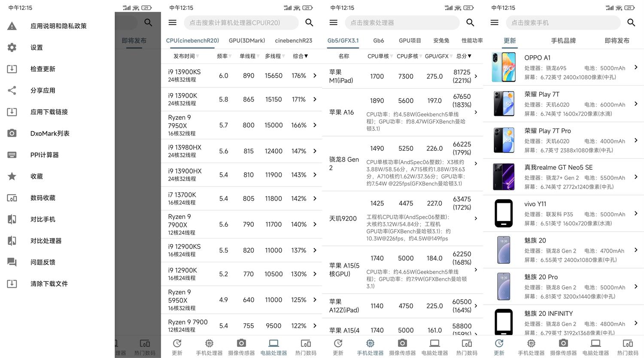This screenshot has width=644, height=358.
Task: Open the 手机品牌 brands tab
Action: tap(563, 40)
